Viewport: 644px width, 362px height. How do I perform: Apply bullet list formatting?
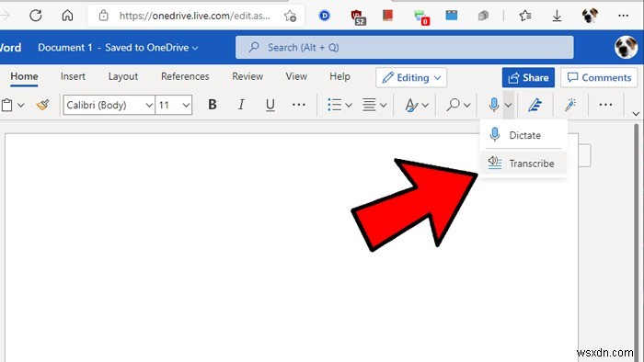click(x=334, y=105)
